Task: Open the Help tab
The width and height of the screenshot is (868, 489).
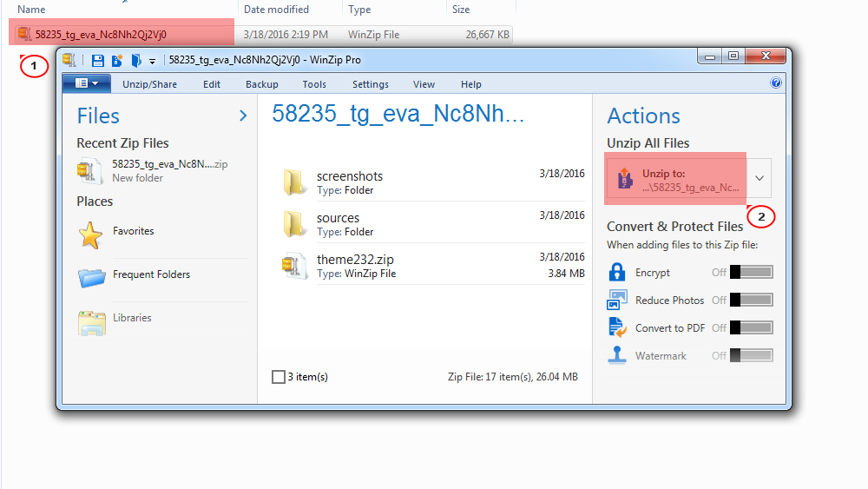Action: [471, 84]
